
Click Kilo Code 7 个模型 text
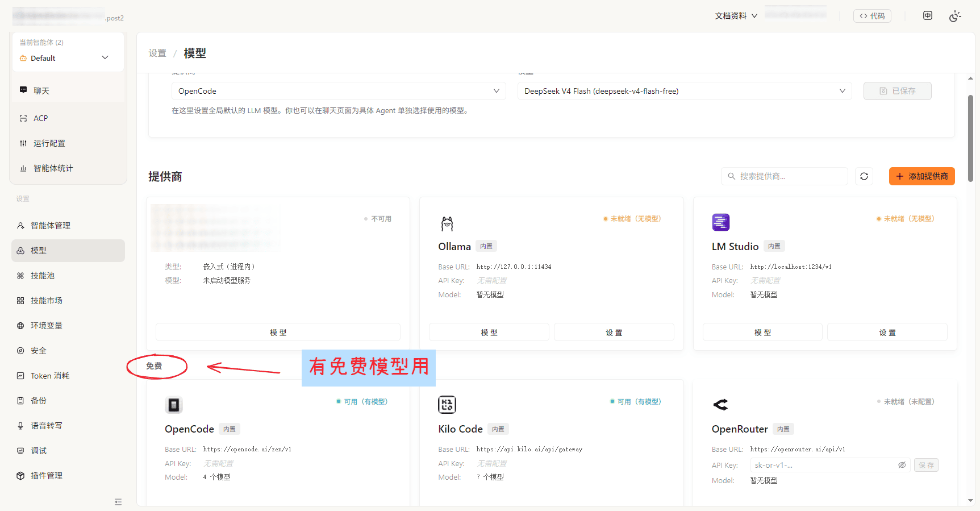[x=490, y=477]
